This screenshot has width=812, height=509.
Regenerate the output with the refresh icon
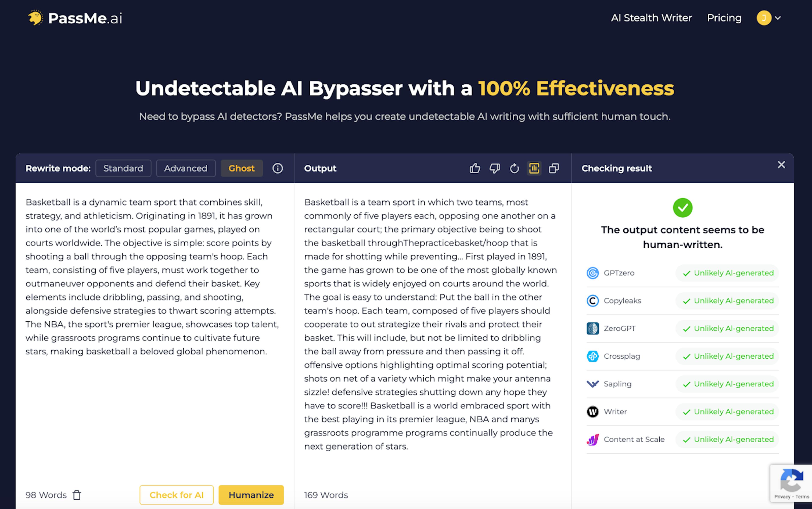coord(514,168)
